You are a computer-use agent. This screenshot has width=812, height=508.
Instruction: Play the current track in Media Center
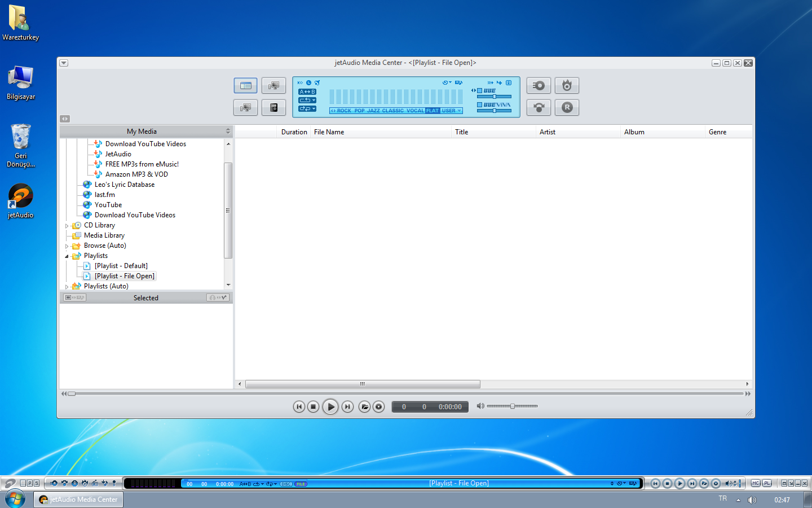(330, 406)
